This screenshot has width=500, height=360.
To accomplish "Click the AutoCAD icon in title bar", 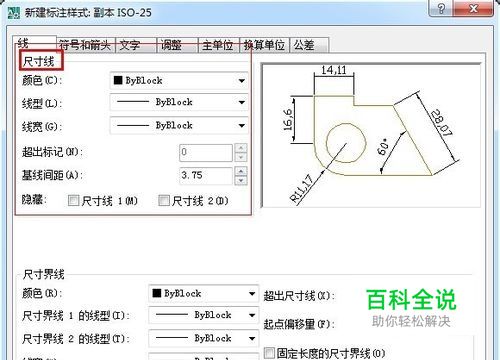I will (x=14, y=13).
